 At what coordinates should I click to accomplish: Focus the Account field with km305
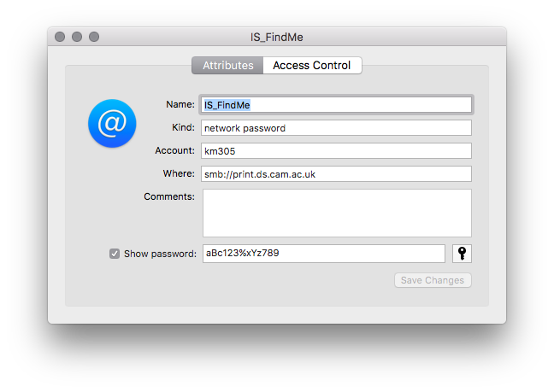pos(336,150)
